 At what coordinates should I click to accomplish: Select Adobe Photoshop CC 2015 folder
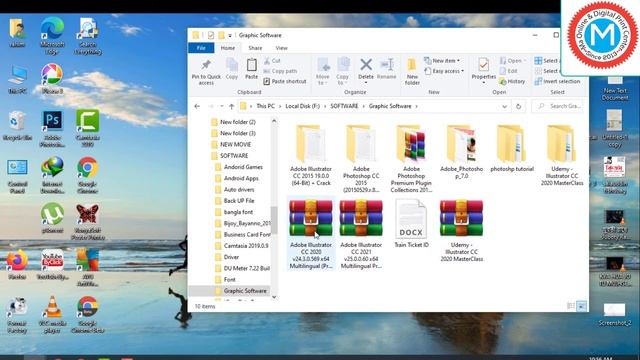361,159
